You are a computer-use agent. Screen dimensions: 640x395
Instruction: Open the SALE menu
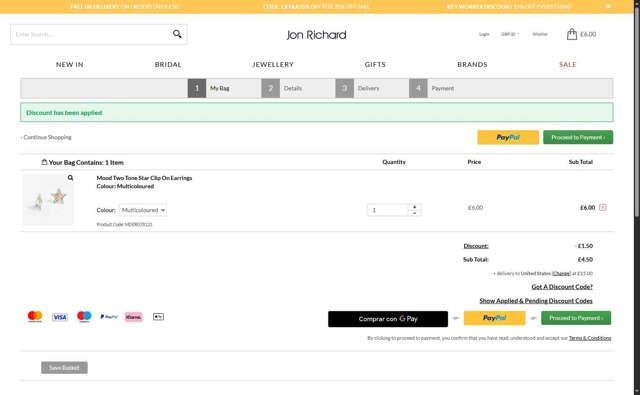click(x=568, y=64)
